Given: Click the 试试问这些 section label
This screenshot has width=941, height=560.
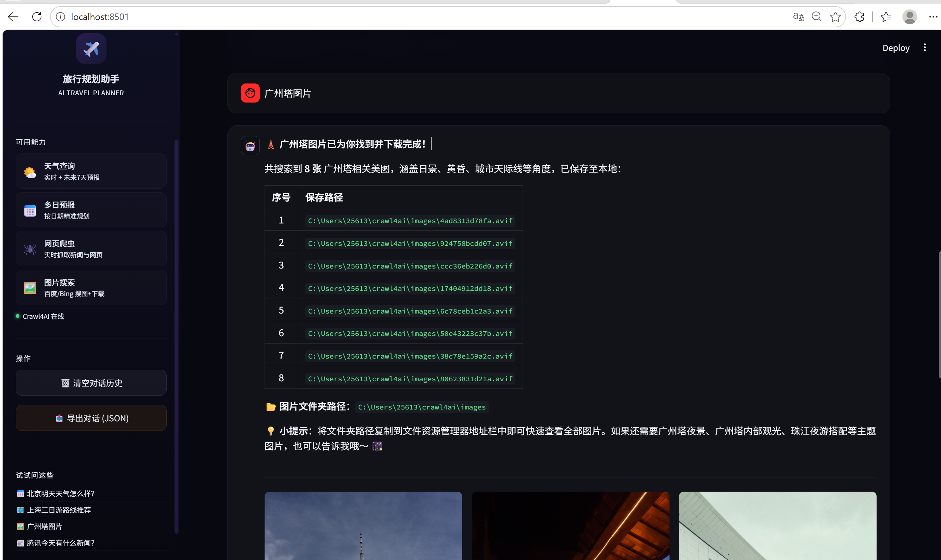Looking at the screenshot, I should click(x=35, y=475).
